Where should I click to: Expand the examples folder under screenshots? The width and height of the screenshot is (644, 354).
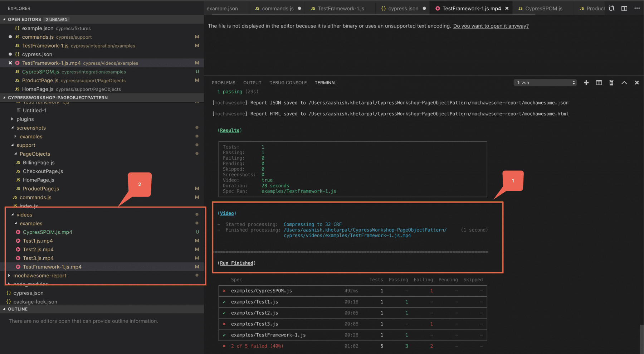[15, 136]
